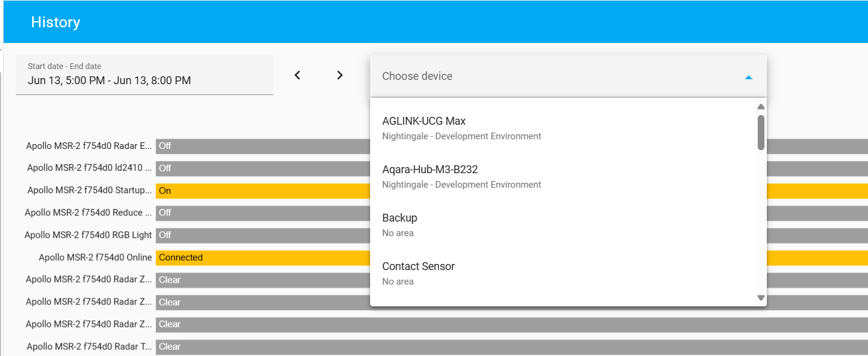Select Backup device from list
The image size is (868, 356).
(563, 225)
